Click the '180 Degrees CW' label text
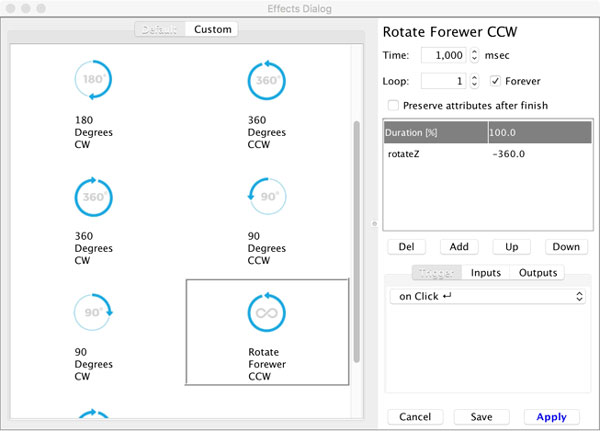The height and width of the screenshot is (431, 600). tap(93, 132)
